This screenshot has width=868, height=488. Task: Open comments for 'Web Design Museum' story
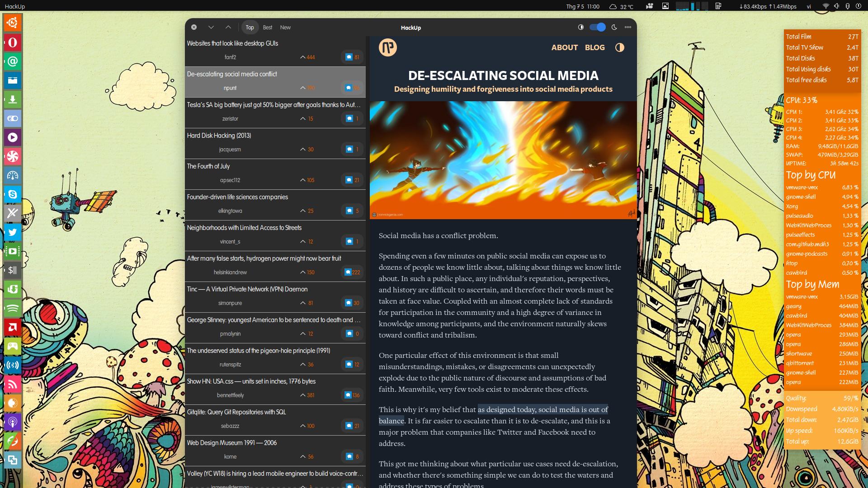click(352, 456)
